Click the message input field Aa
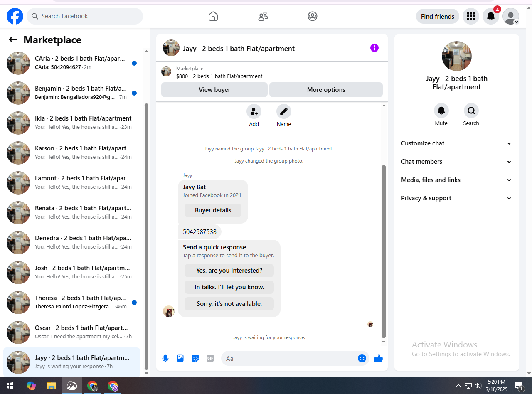532x394 pixels. click(x=289, y=358)
